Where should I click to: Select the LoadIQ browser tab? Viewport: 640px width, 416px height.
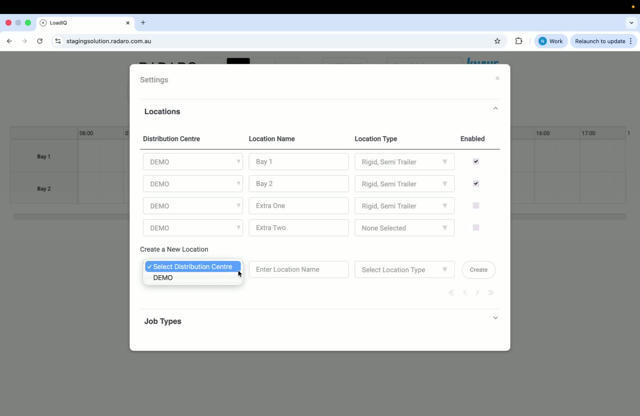85,23
